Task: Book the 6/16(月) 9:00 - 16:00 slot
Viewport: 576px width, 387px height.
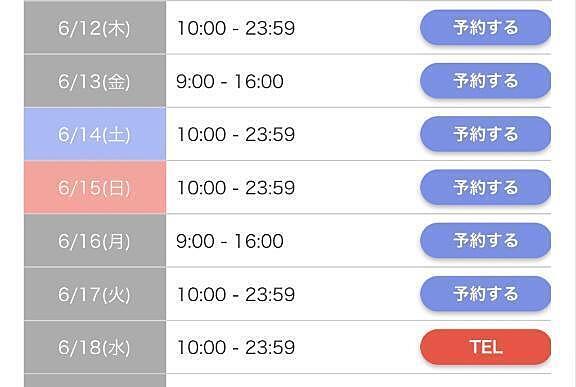Action: tap(485, 240)
